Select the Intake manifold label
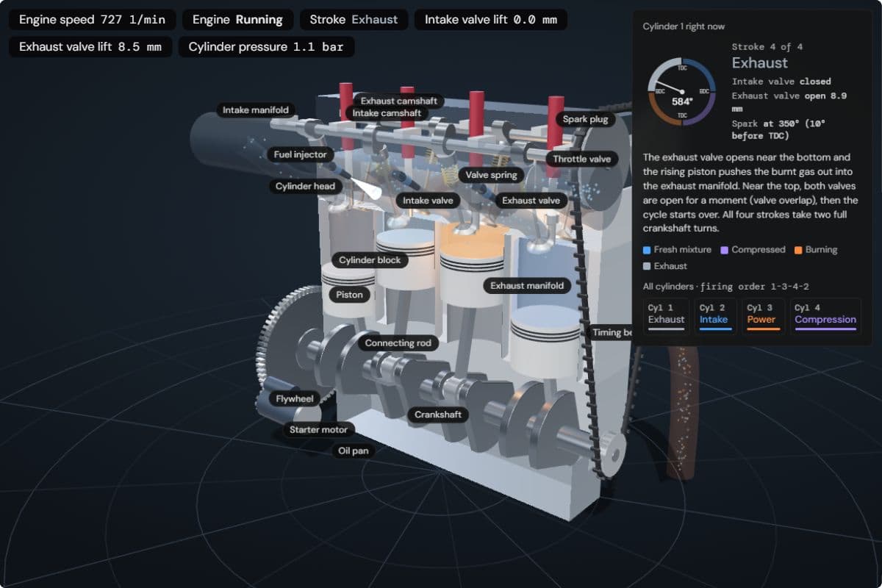The image size is (882, 588). coord(256,110)
